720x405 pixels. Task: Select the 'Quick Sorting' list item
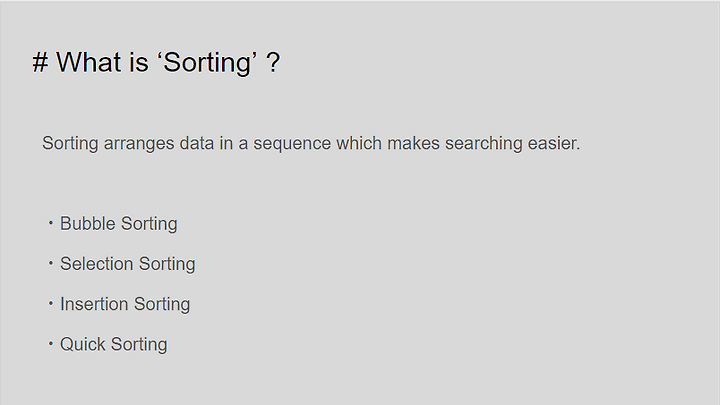coord(113,345)
